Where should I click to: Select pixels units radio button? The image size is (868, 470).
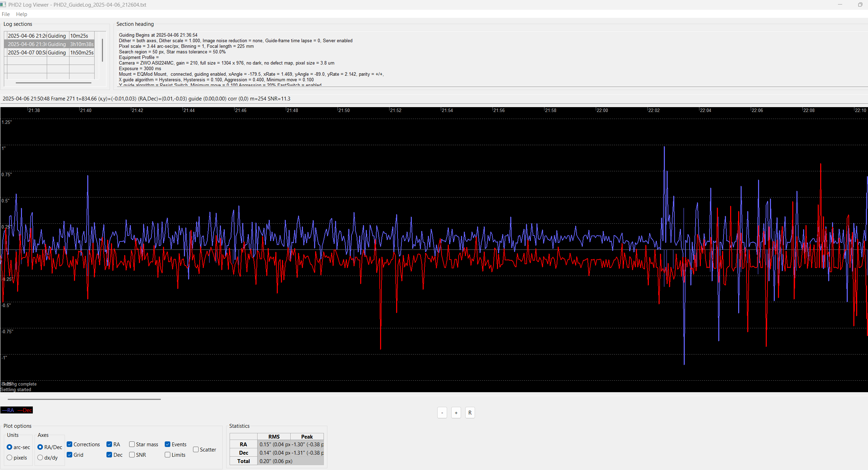click(x=9, y=457)
